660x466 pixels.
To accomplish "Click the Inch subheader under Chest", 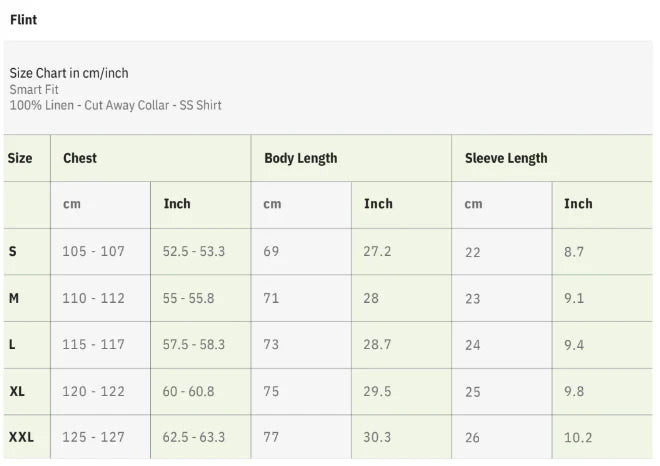I will tap(177, 204).
